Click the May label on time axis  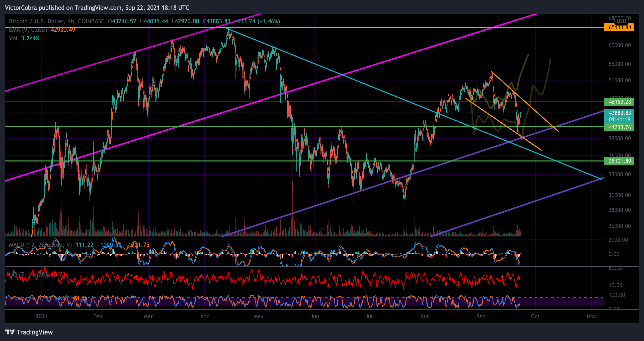[259, 316]
